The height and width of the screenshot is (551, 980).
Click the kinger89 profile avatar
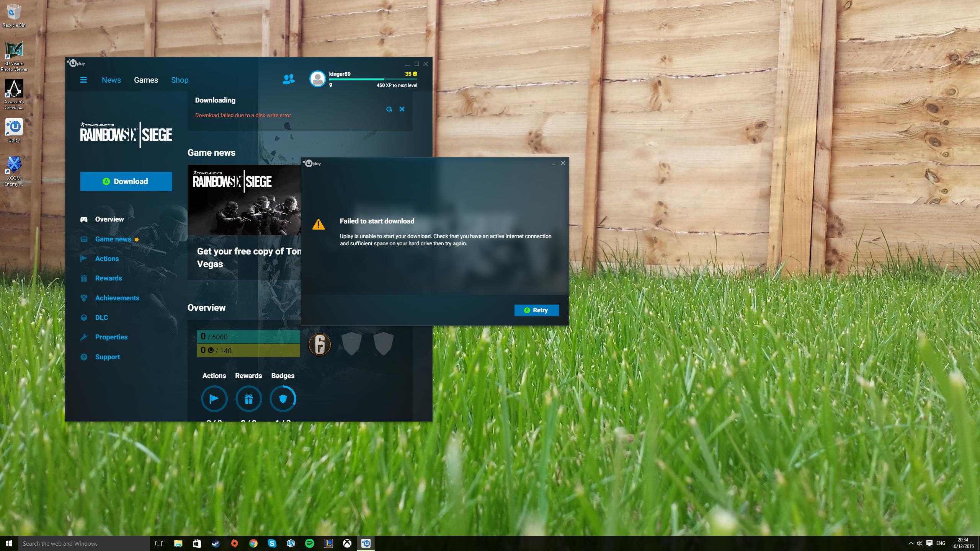[x=317, y=79]
